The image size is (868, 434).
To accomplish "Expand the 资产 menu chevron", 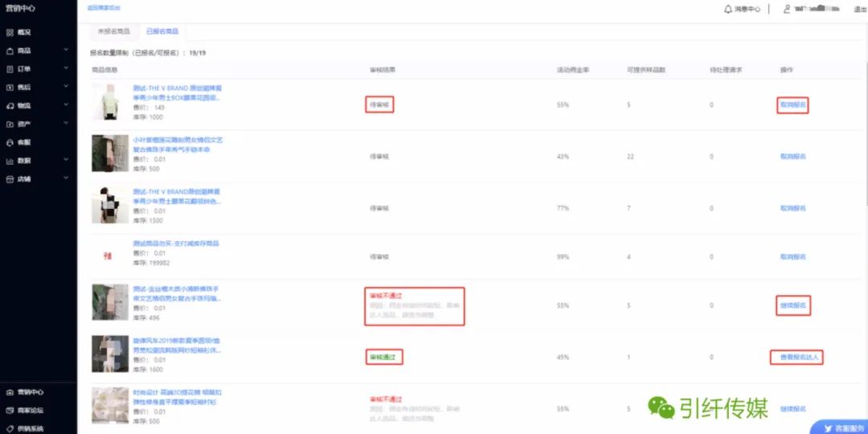I will (66, 124).
